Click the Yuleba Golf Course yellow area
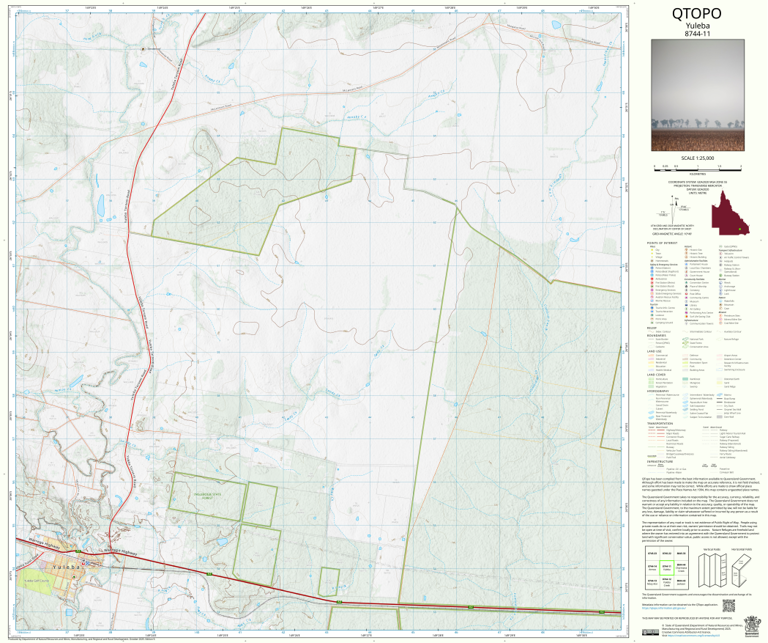This screenshot has width=768, height=643. (x=34, y=581)
